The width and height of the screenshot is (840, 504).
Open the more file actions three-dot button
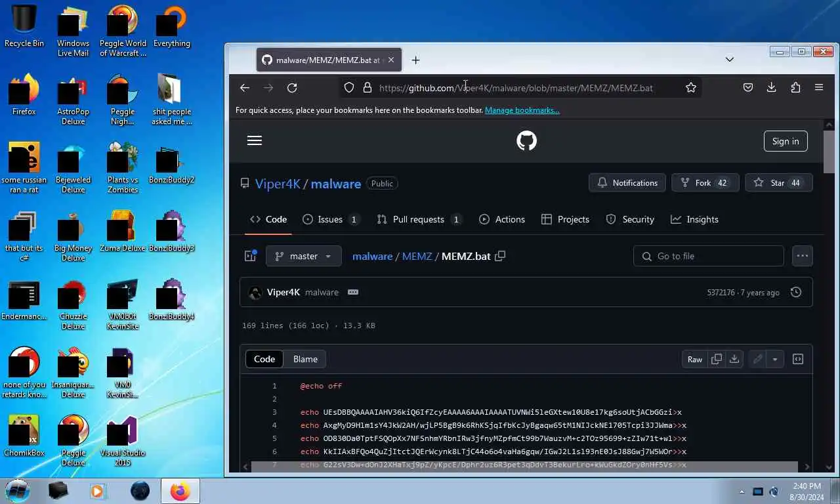(803, 256)
